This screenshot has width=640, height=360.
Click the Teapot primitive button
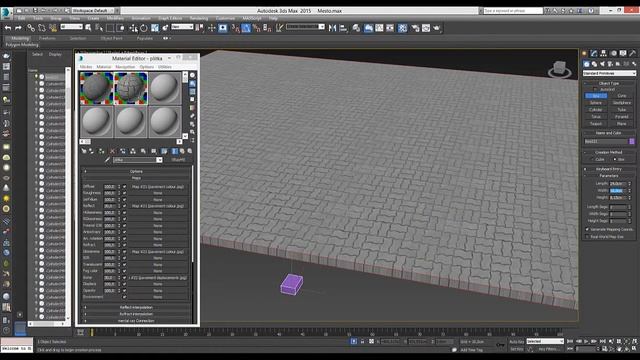coord(596,123)
